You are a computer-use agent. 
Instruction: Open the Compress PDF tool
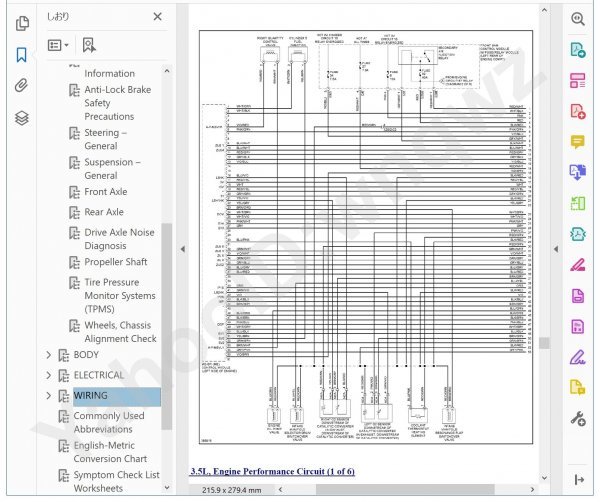pos(577,233)
